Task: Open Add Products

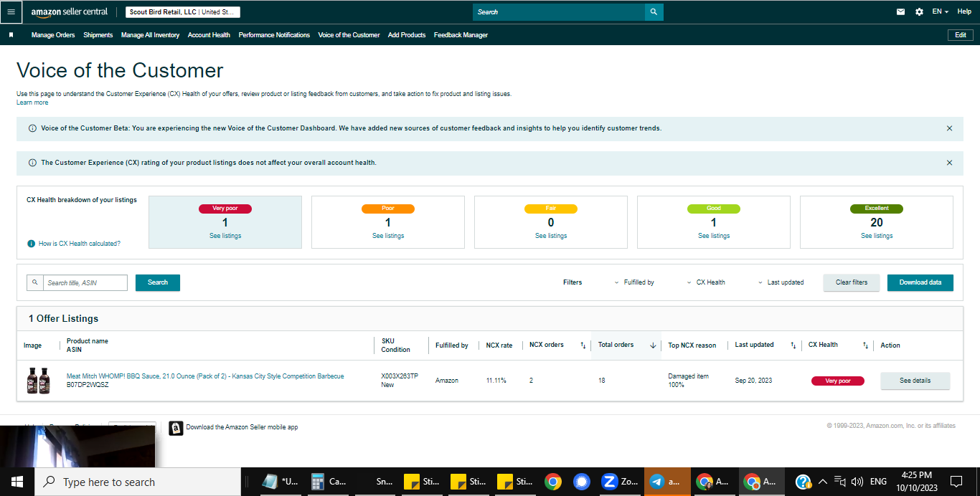Action: [407, 35]
